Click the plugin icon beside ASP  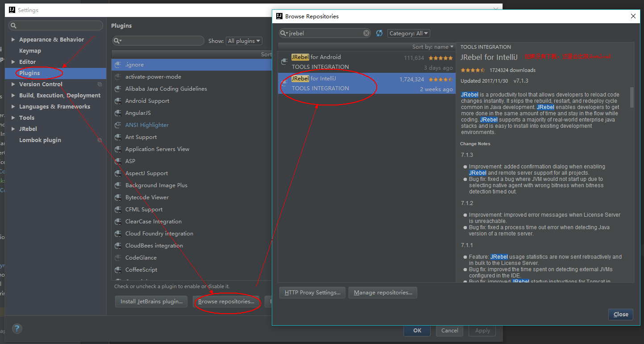[118, 161]
